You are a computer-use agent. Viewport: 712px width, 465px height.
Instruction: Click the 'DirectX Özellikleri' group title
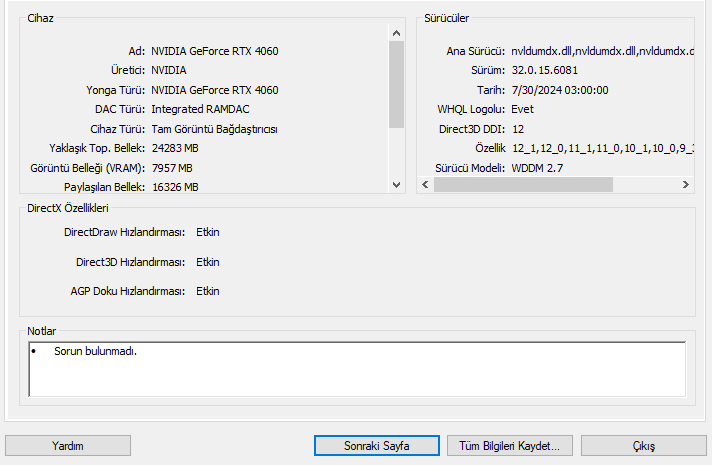click(68, 208)
